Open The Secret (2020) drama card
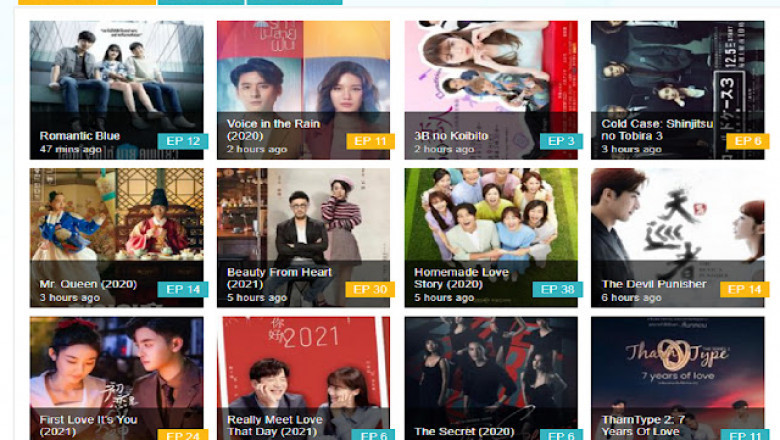This screenshot has height=440, width=780. click(x=491, y=378)
